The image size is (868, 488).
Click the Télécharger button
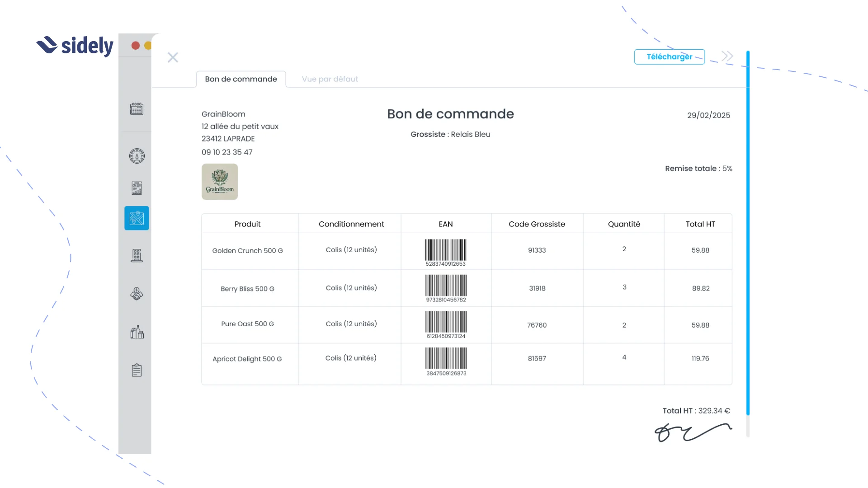[x=670, y=56]
